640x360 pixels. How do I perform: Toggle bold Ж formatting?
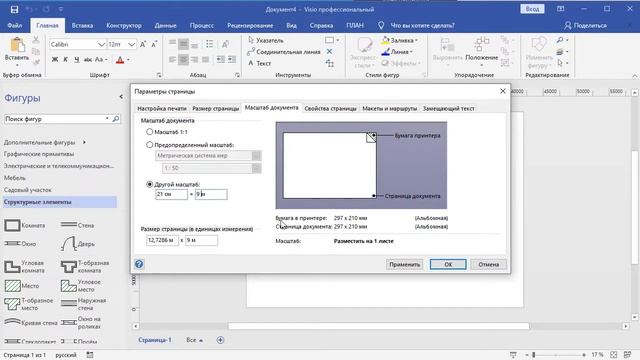(55, 60)
